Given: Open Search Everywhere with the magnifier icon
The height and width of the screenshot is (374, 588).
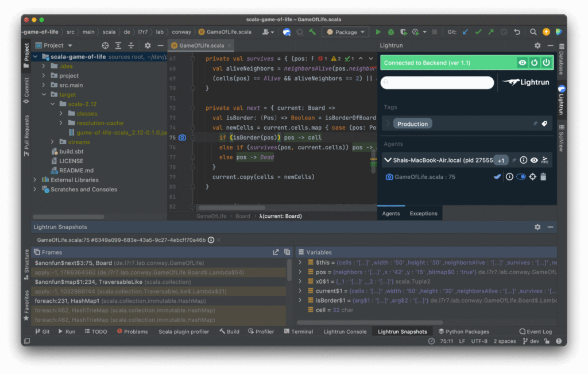Looking at the screenshot, I should (533, 32).
